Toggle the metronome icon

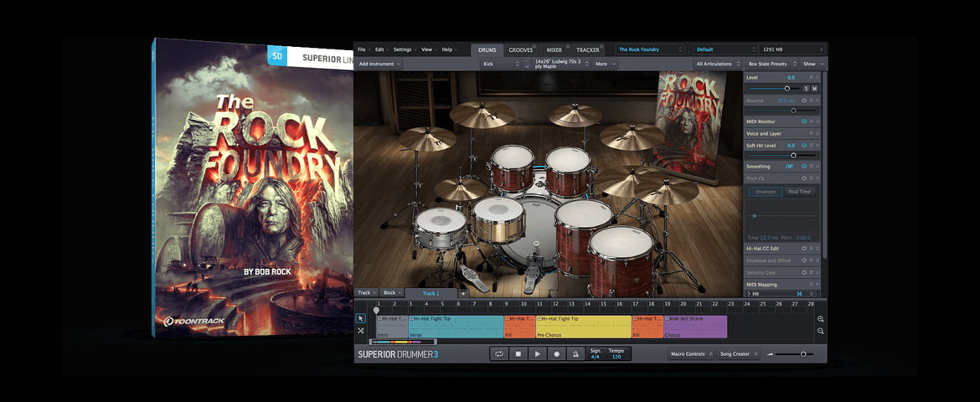(575, 354)
